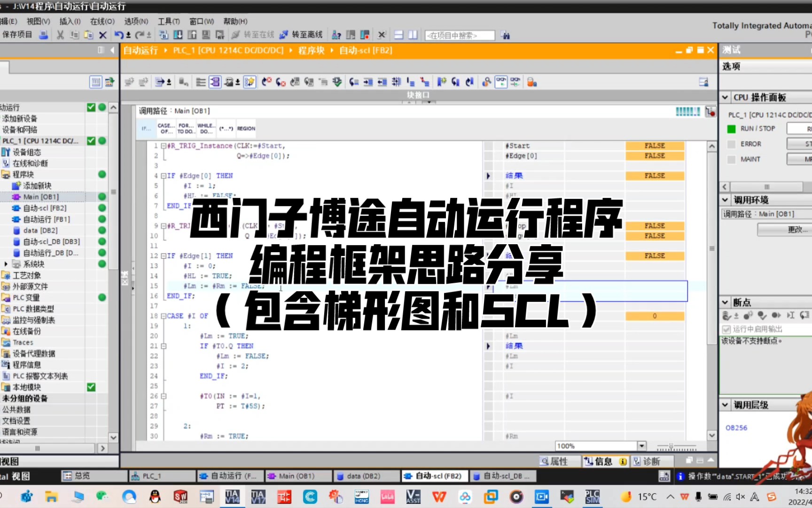Collapse the project tree with the left arrow
This screenshot has width=812, height=508.
coord(112,50)
